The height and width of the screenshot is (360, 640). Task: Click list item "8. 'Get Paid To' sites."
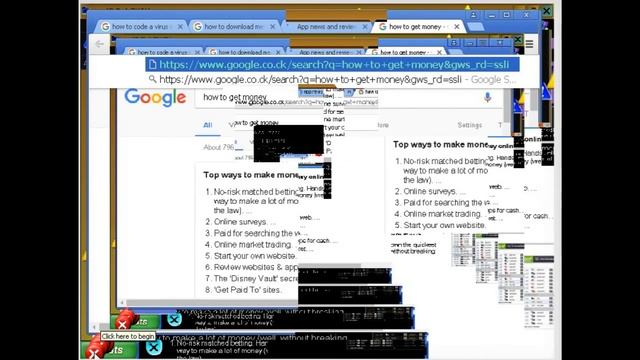(243, 290)
